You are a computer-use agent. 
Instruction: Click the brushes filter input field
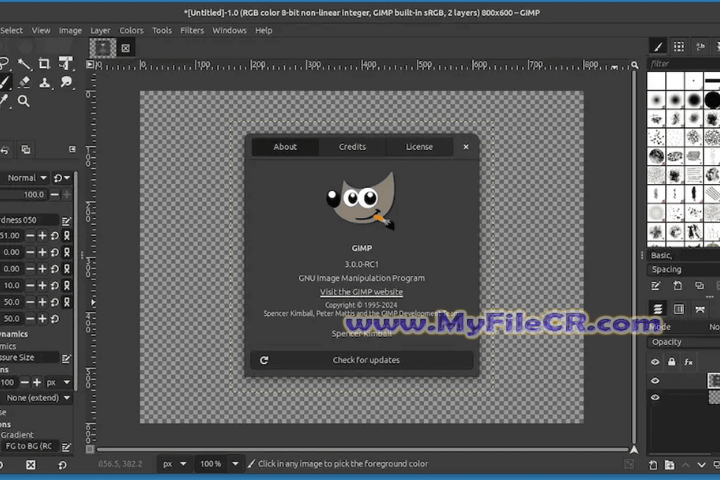point(683,64)
